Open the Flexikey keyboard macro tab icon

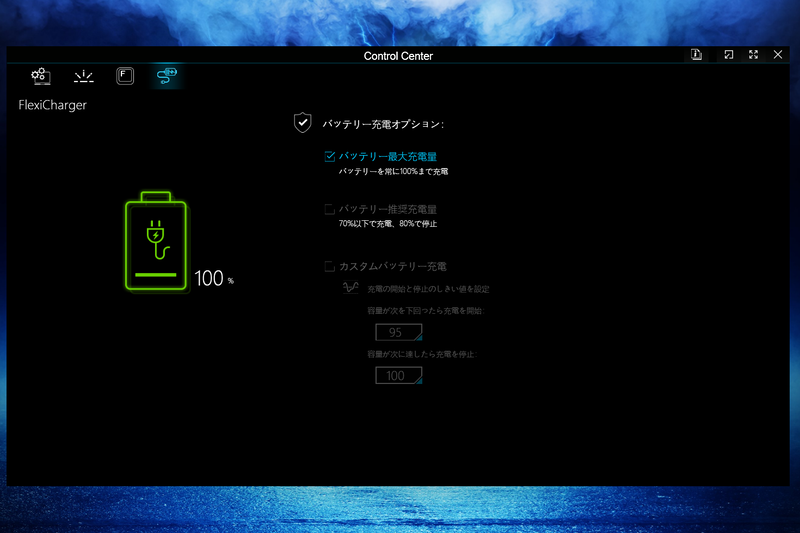[x=125, y=76]
